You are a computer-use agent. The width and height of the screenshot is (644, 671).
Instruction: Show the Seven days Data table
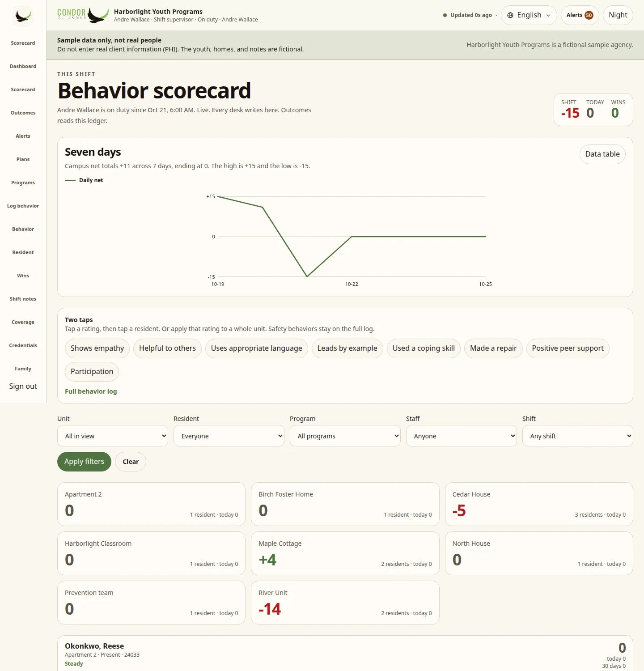[602, 154]
